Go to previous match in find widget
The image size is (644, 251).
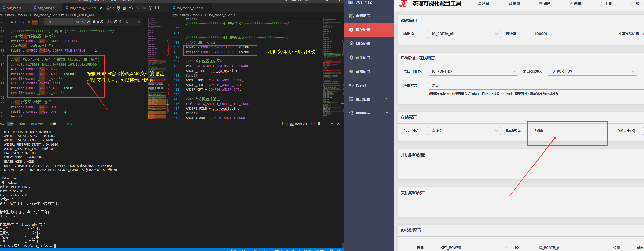(x=121, y=22)
